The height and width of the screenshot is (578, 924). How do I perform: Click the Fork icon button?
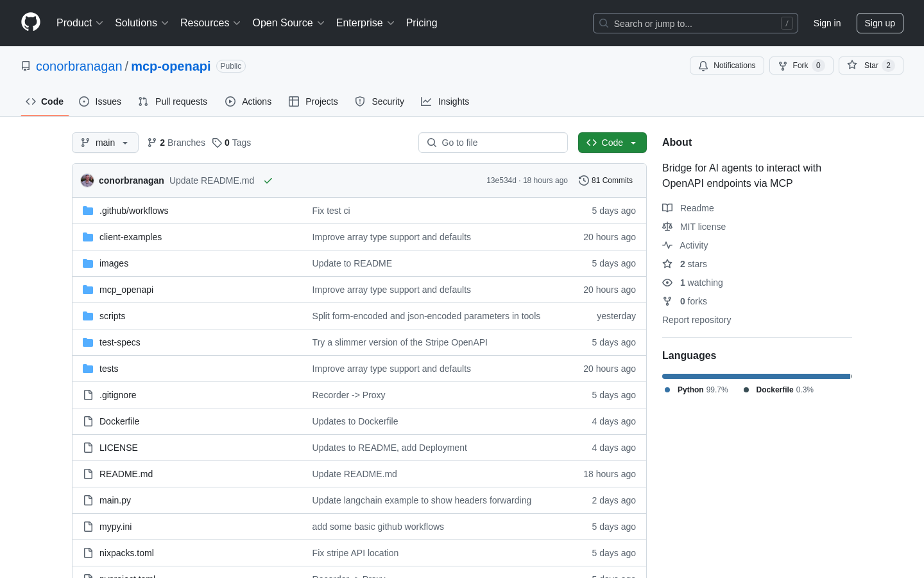(783, 66)
